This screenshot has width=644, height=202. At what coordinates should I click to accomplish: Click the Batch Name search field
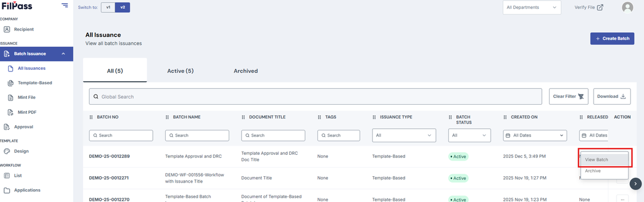pyautogui.click(x=197, y=135)
